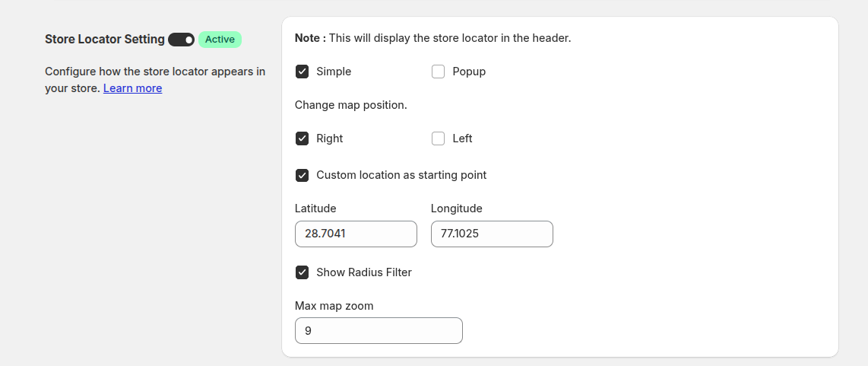Screen dimensions: 868x366
Task: Uncheck the Show Radius Filter checkbox
Action: point(302,272)
